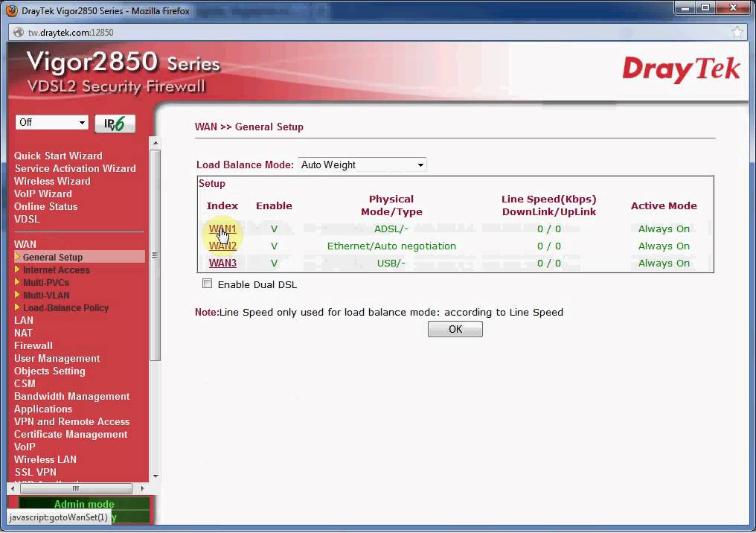Select Multi-VLAN submenu

[46, 296]
